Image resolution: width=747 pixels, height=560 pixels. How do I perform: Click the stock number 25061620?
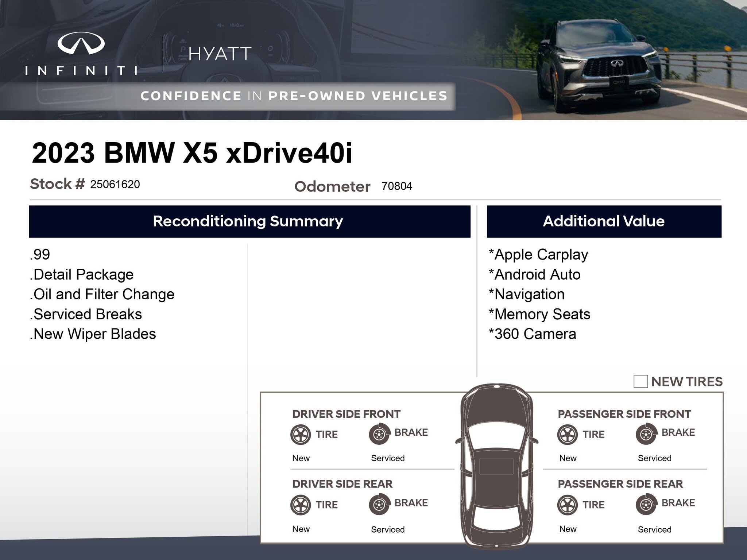click(x=115, y=184)
